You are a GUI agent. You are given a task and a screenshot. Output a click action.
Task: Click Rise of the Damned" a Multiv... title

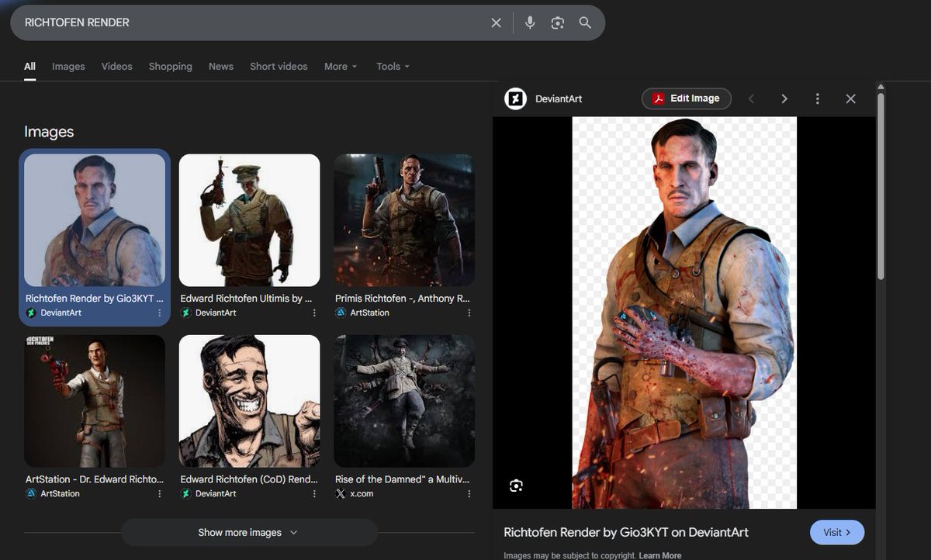400,479
